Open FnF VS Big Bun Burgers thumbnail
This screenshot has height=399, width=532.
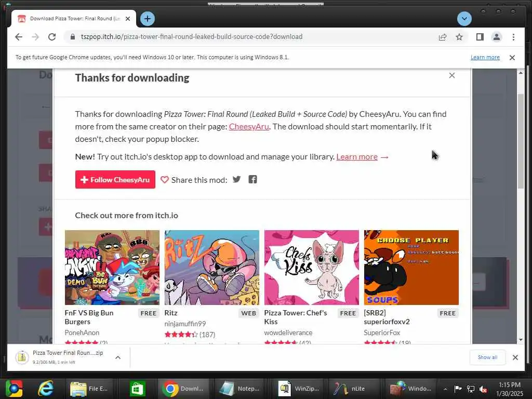tap(112, 268)
